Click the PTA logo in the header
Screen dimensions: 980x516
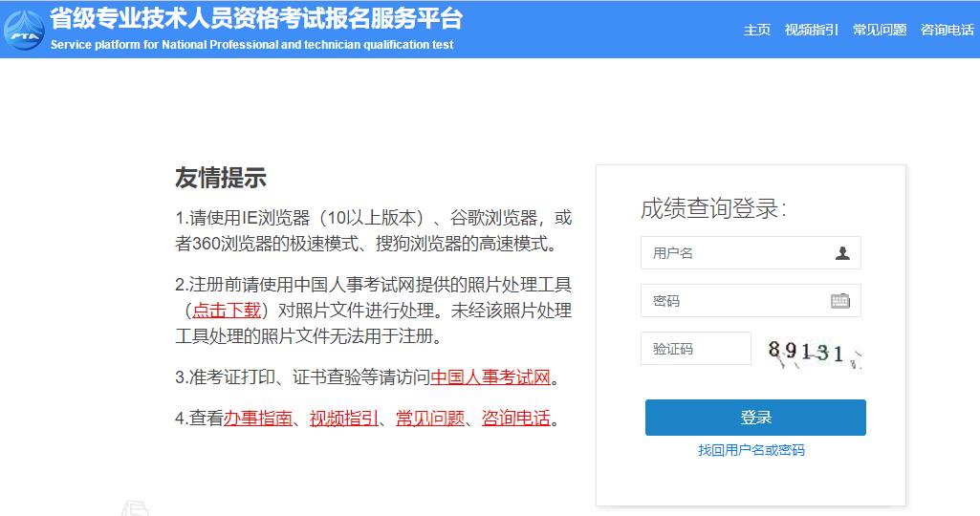tap(23, 31)
